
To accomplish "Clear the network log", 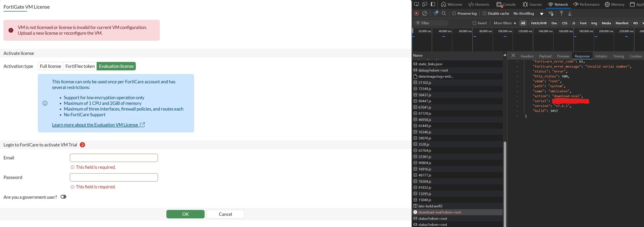I will coord(424,13).
